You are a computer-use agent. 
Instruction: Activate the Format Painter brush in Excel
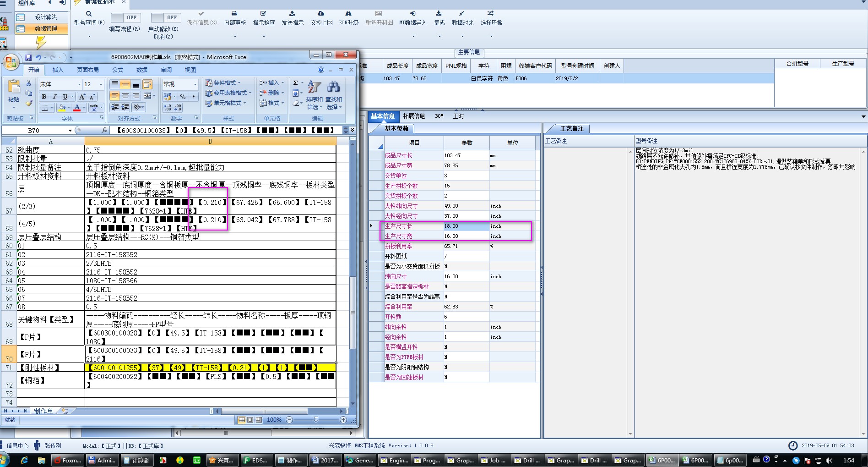coord(28,103)
